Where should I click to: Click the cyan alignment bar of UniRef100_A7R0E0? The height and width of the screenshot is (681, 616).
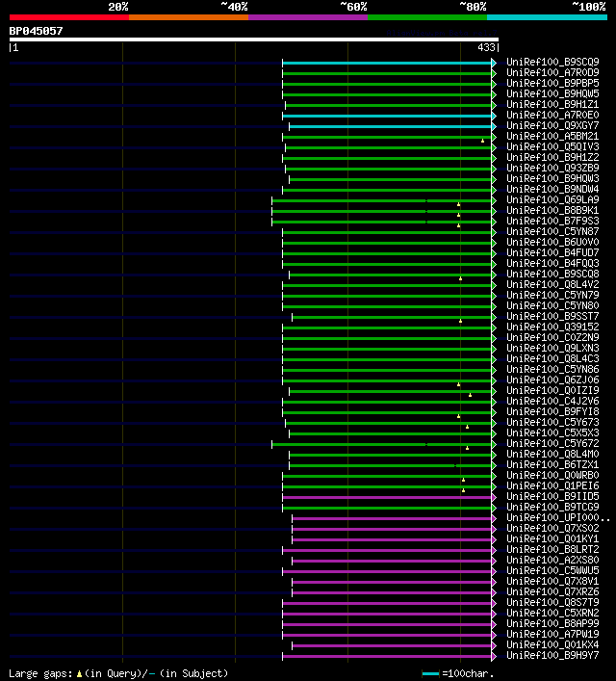pyautogui.click(x=387, y=116)
